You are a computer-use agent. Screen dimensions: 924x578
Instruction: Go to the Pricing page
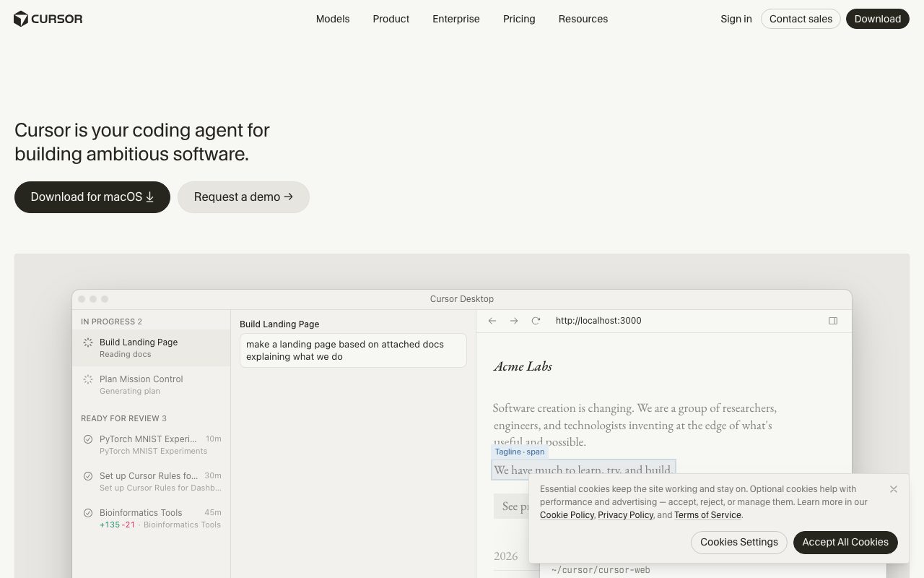tap(519, 19)
